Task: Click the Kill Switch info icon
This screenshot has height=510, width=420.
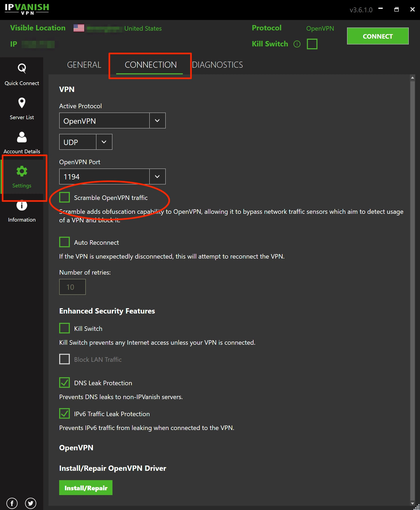Action: tap(297, 44)
